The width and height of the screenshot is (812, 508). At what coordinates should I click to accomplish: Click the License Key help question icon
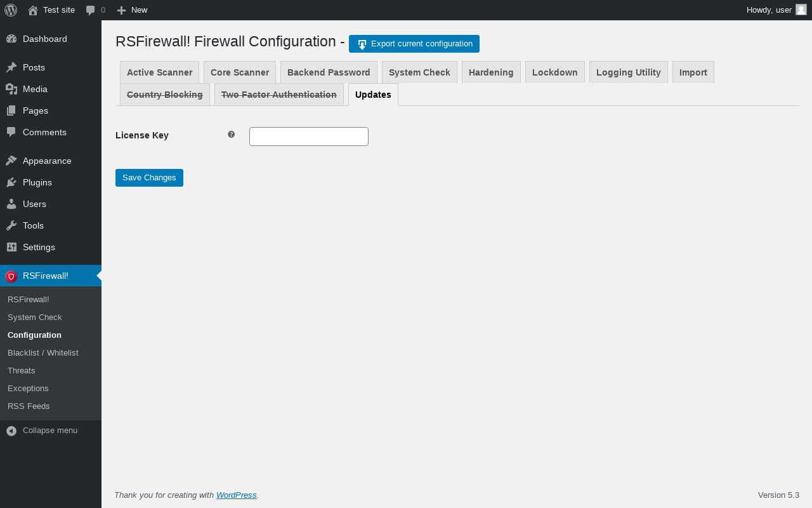(x=232, y=135)
